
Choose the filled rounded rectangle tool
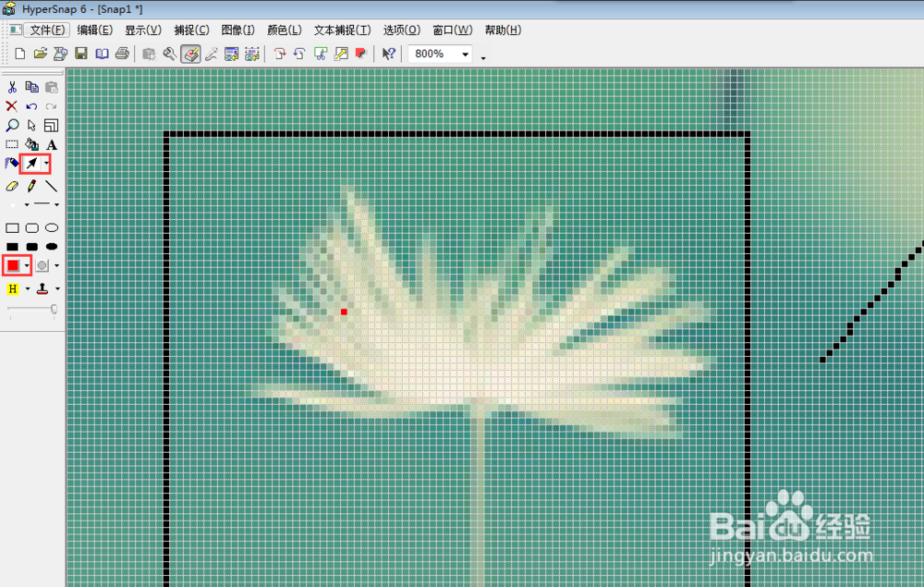31,247
